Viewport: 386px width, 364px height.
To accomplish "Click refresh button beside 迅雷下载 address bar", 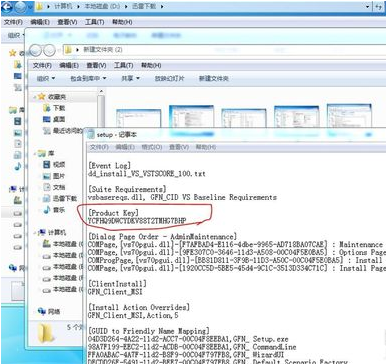I will (x=379, y=7).
